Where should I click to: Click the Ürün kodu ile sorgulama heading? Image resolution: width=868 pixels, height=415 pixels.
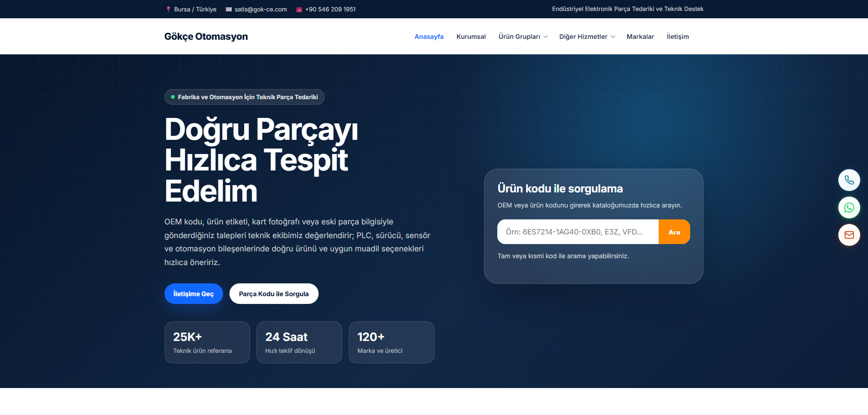point(560,188)
